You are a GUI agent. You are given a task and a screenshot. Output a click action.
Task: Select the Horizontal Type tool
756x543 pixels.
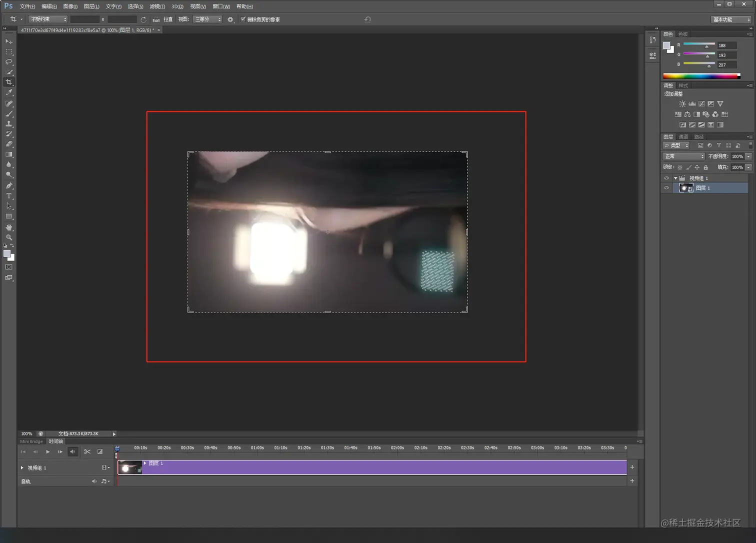pos(9,196)
